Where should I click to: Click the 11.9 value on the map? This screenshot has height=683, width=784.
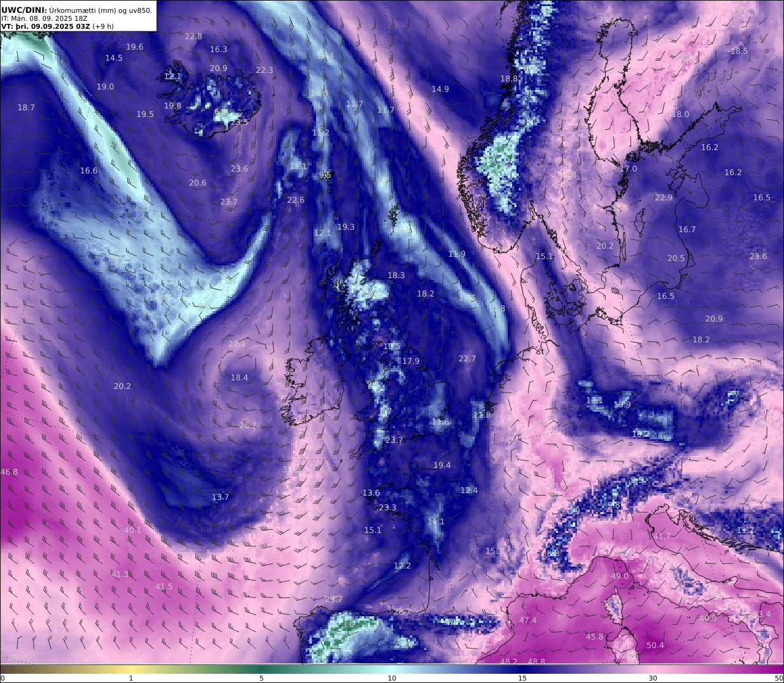(x=457, y=254)
